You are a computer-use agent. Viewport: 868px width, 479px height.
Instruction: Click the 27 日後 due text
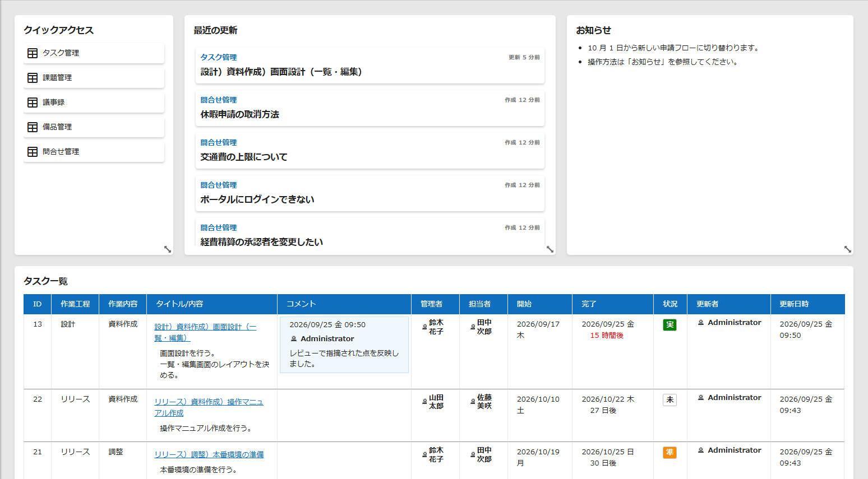click(x=603, y=411)
